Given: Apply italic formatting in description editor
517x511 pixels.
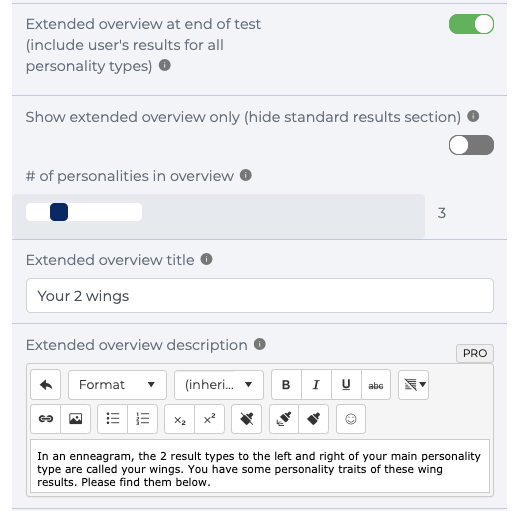Looking at the screenshot, I should click(x=316, y=385).
